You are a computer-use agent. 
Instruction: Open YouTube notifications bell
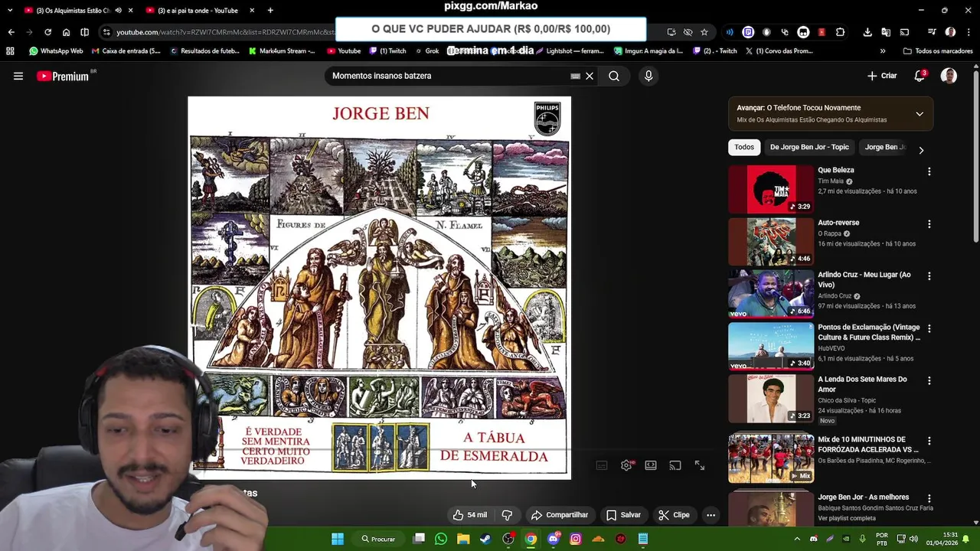[920, 76]
